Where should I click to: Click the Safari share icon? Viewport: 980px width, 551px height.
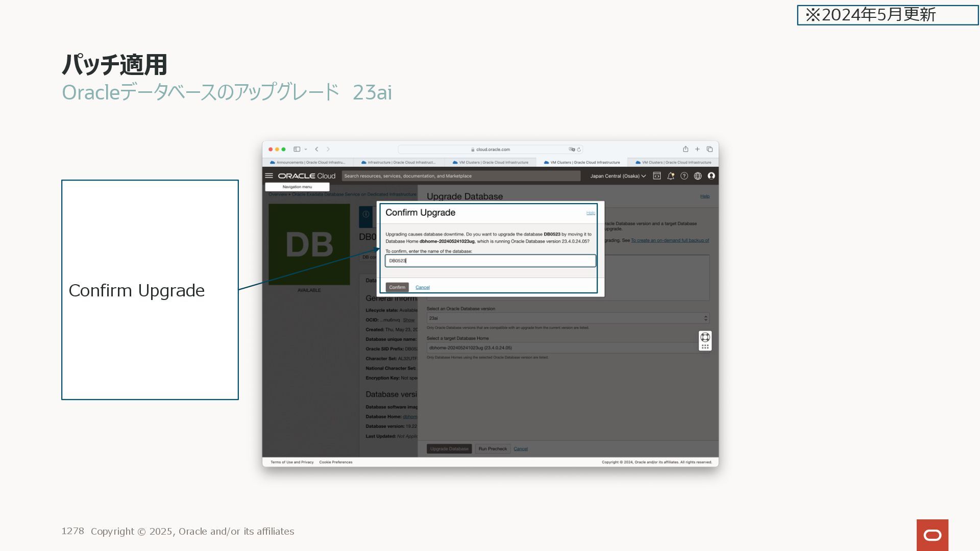685,149
